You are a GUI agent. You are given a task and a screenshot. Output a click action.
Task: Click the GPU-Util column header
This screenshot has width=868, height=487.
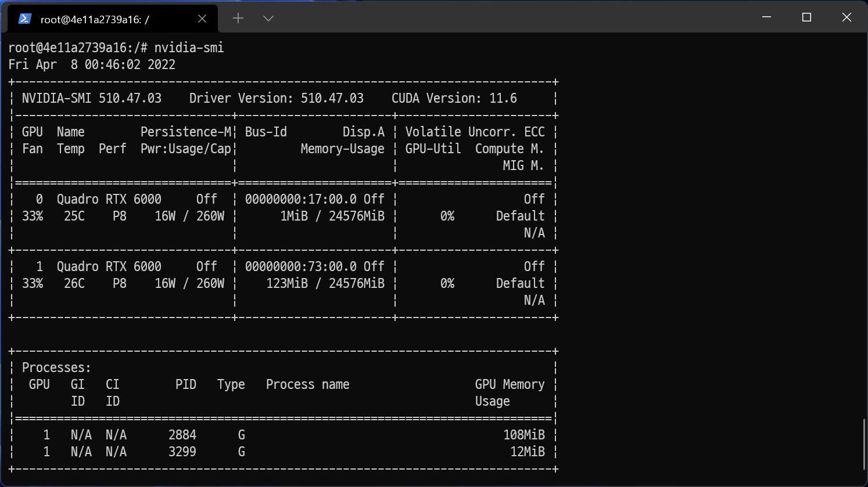click(x=433, y=149)
